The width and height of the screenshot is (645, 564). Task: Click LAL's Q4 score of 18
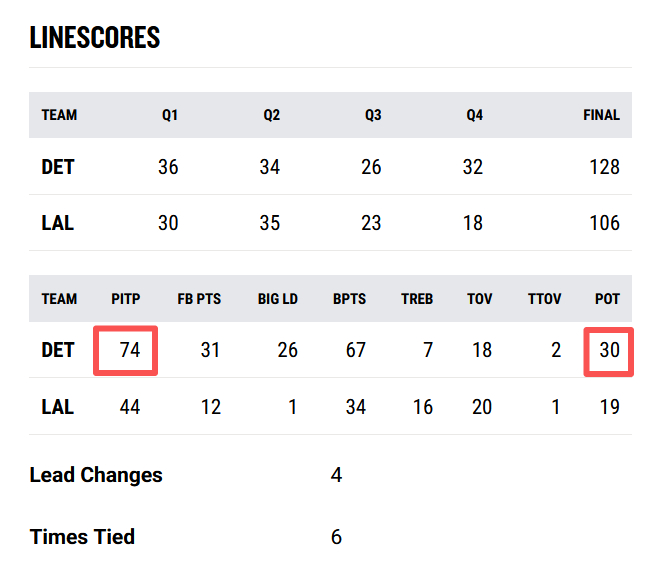coord(472,223)
